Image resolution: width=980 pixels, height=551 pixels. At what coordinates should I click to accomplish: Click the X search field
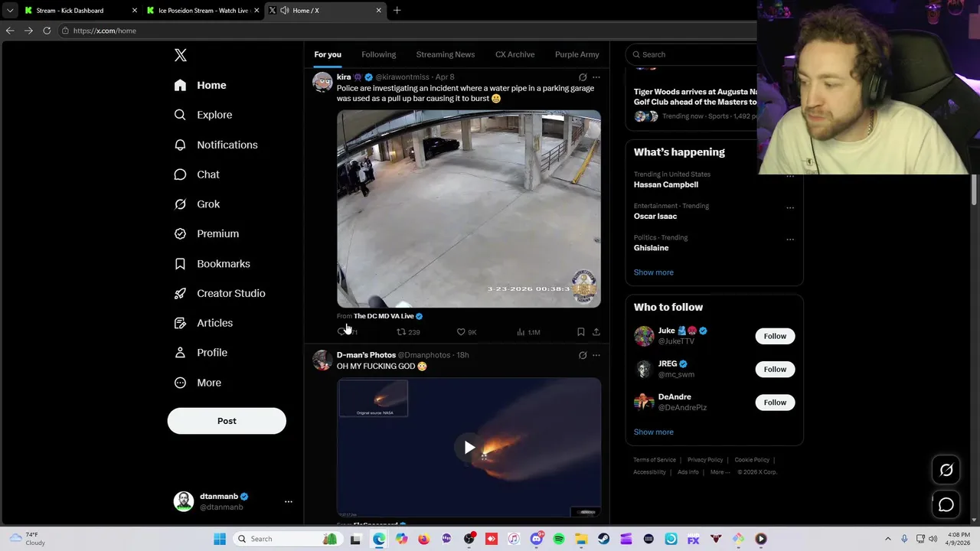point(693,54)
